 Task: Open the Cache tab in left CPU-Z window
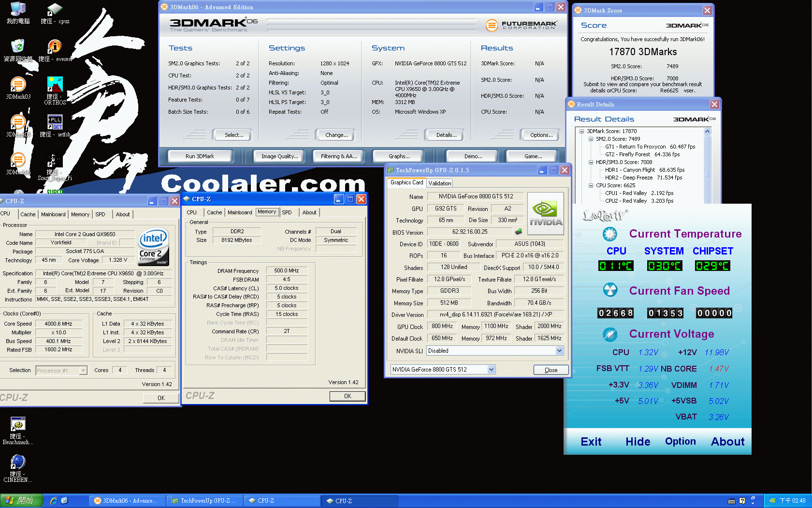(28, 214)
